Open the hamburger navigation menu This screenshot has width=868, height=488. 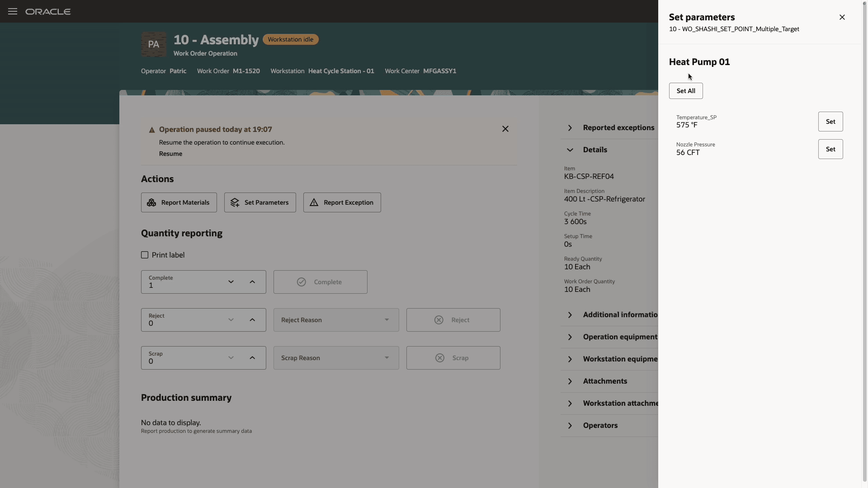13,11
